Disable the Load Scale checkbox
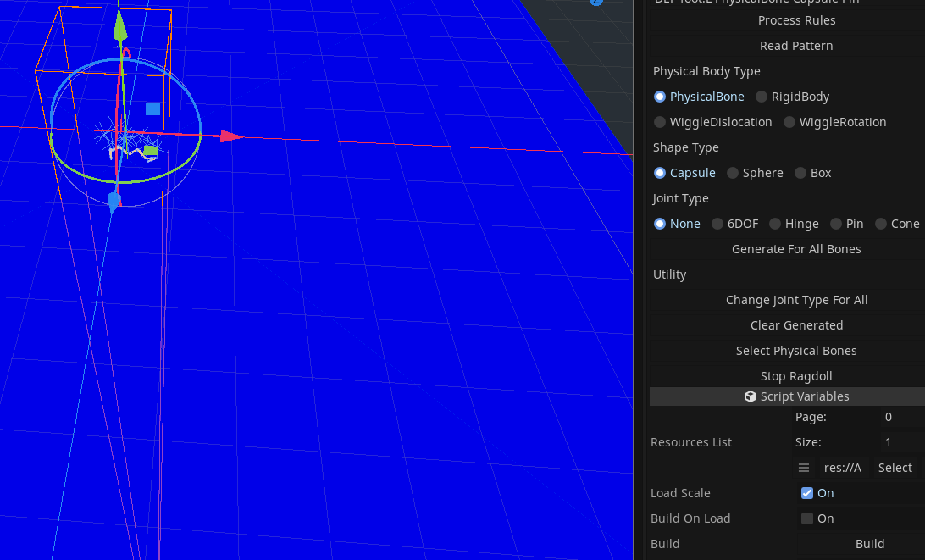This screenshot has height=560, width=925. tap(806, 493)
